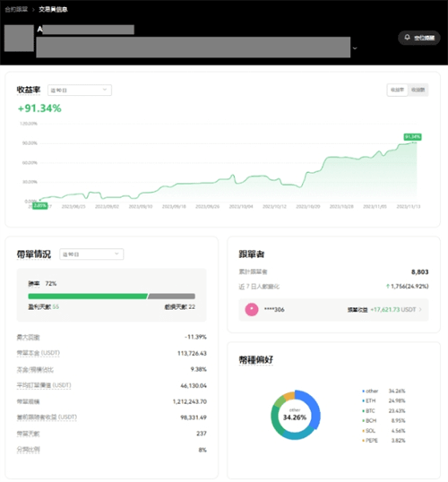Click the pink follower avatar icon
This screenshot has width=448, height=482.
point(252,309)
